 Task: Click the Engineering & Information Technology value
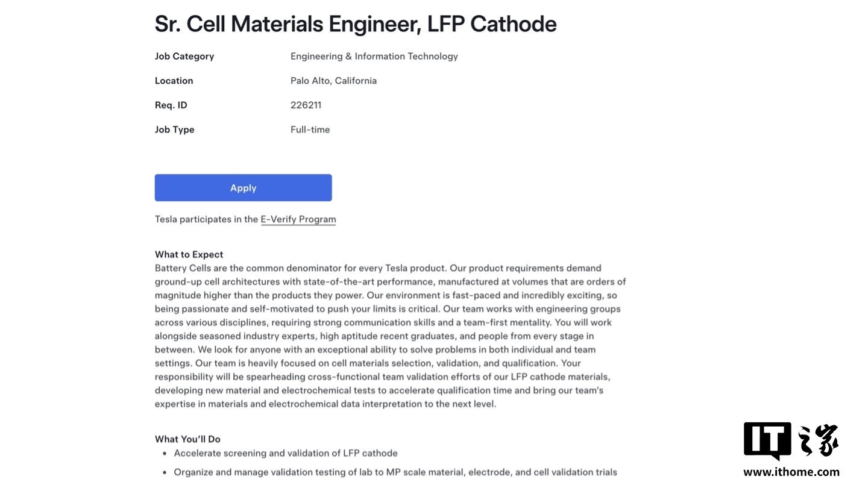click(x=374, y=56)
